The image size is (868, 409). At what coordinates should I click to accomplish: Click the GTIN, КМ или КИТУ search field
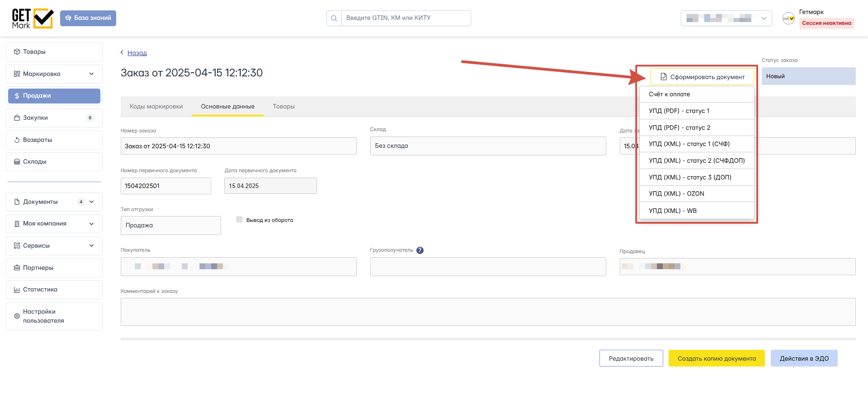pyautogui.click(x=406, y=19)
